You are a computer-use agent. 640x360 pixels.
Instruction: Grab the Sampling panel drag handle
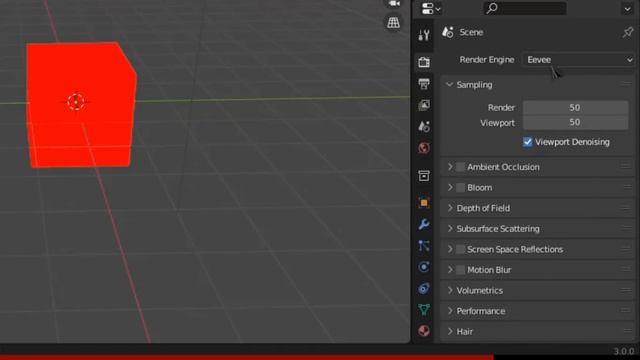626,84
